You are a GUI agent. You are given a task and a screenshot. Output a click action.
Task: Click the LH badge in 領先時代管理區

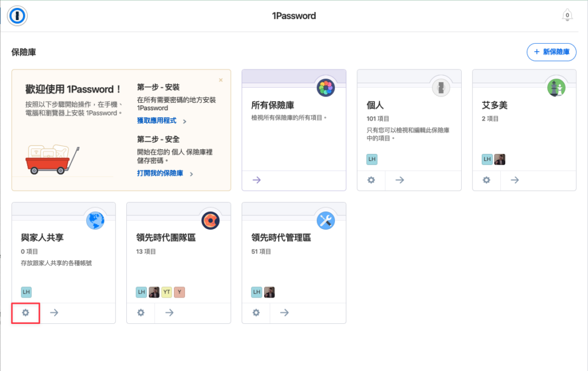(257, 292)
